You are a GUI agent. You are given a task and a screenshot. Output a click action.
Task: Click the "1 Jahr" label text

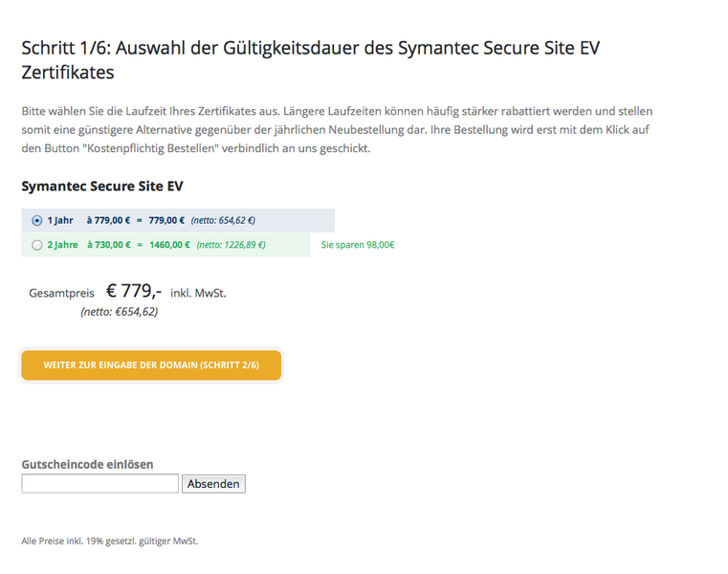point(60,220)
